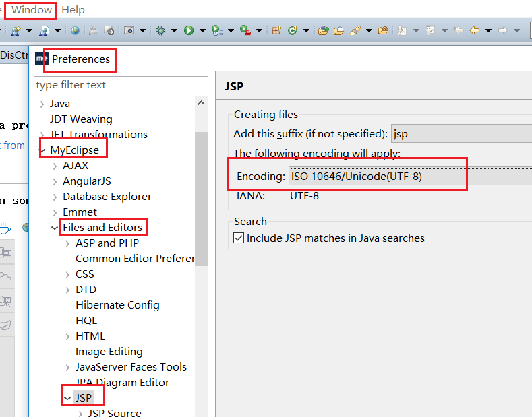The width and height of the screenshot is (532, 417).
Task: Start debugging with the green bug icon
Action: 161,31
